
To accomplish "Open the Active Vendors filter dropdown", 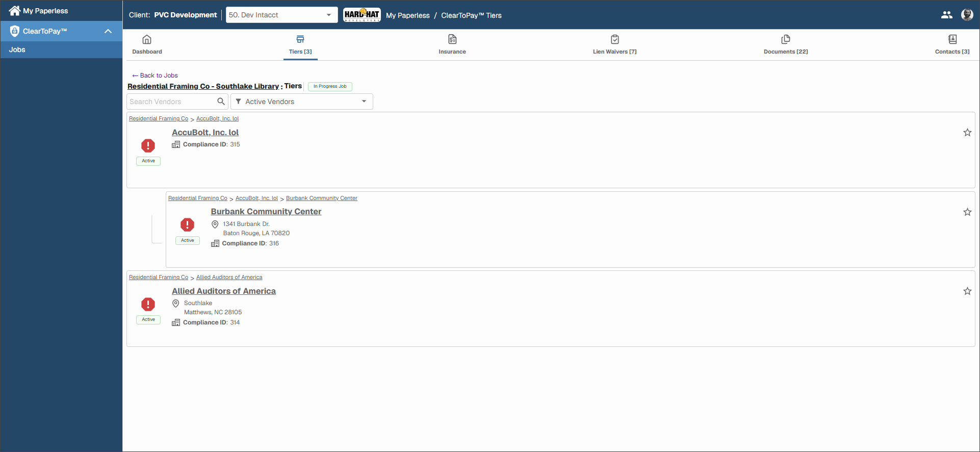I will 302,102.
